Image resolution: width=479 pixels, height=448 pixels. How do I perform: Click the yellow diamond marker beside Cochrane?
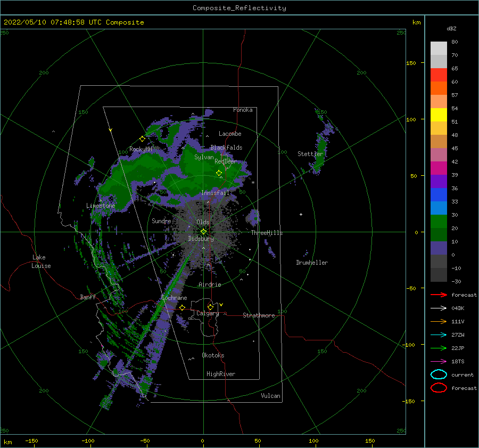coord(183,307)
